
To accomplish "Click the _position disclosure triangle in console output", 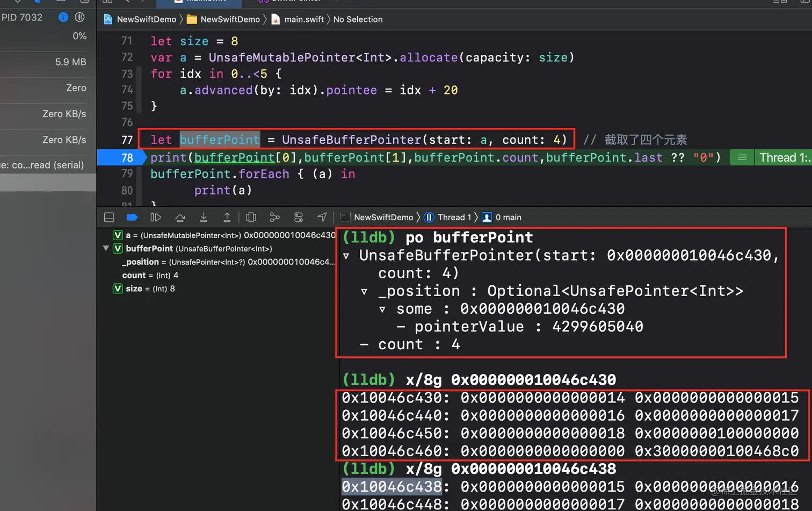I will [x=364, y=291].
